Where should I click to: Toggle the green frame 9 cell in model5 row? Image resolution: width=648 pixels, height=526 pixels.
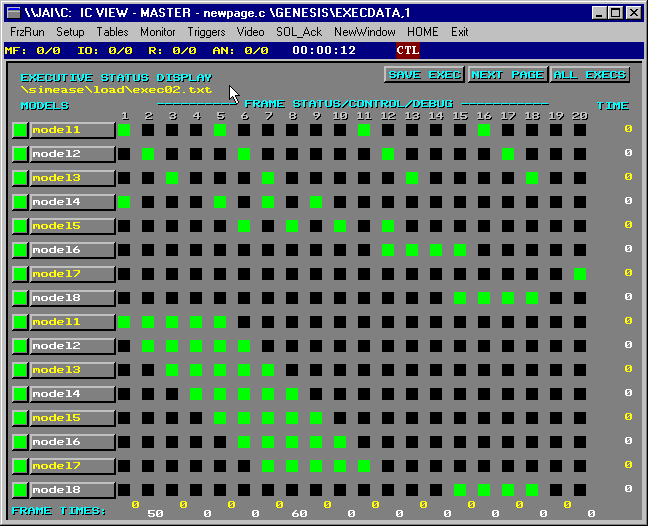pyautogui.click(x=316, y=417)
